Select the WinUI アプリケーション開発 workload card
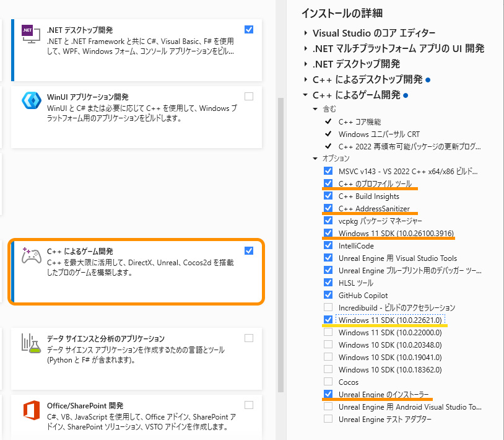 (136, 117)
